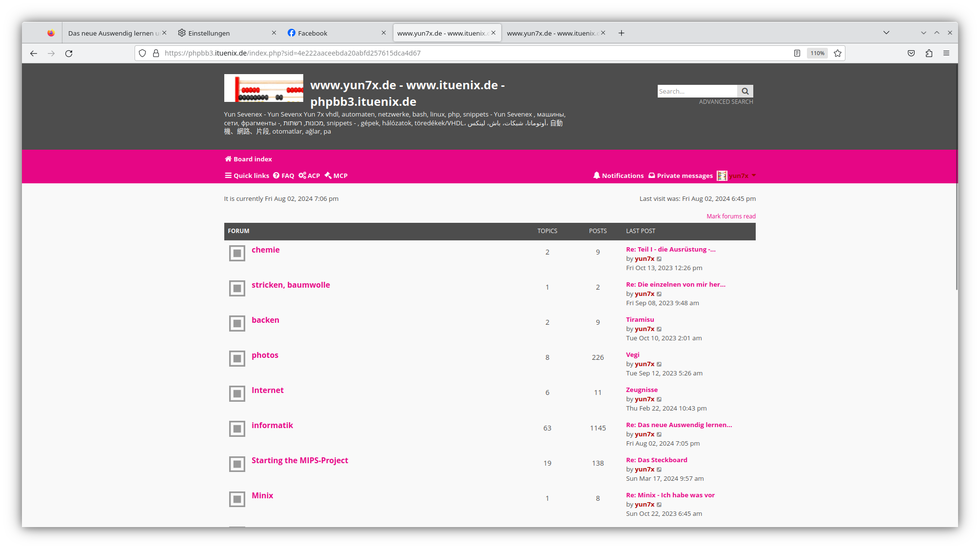Bookmark this page with star icon
This screenshot has height=549, width=980.
838,53
